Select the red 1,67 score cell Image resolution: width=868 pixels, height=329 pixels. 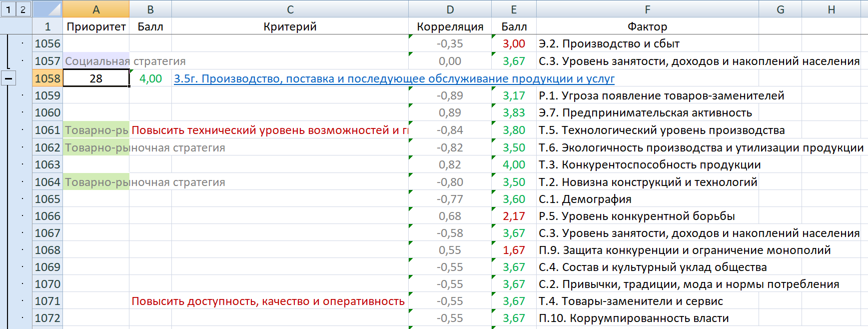tap(514, 250)
